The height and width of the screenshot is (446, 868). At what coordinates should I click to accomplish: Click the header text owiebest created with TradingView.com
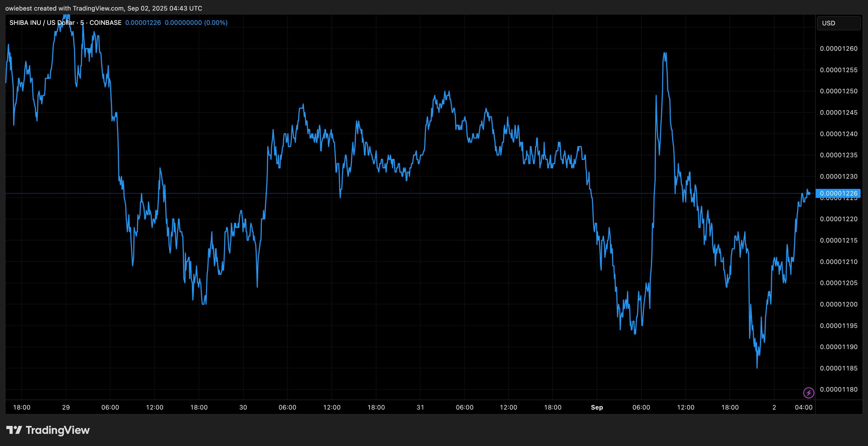pyautogui.click(x=65, y=8)
